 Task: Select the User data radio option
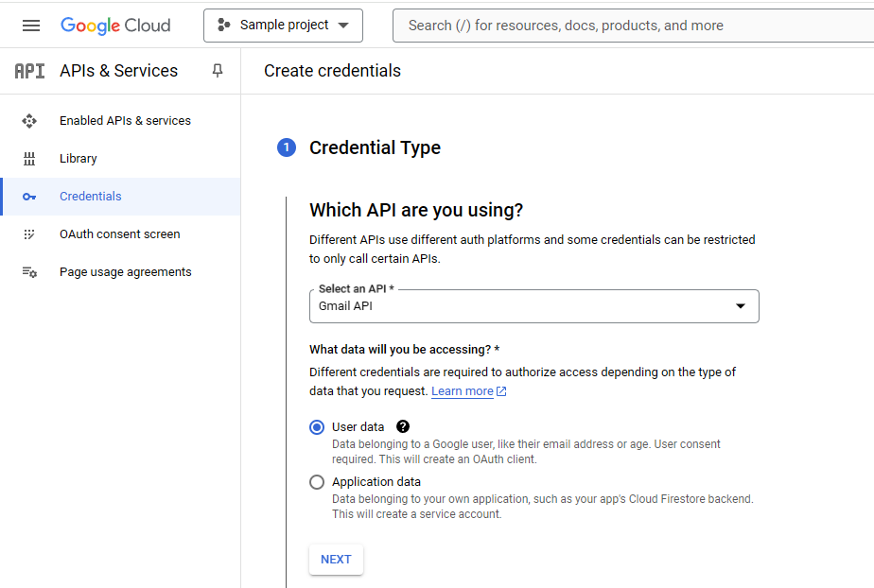pos(317,427)
